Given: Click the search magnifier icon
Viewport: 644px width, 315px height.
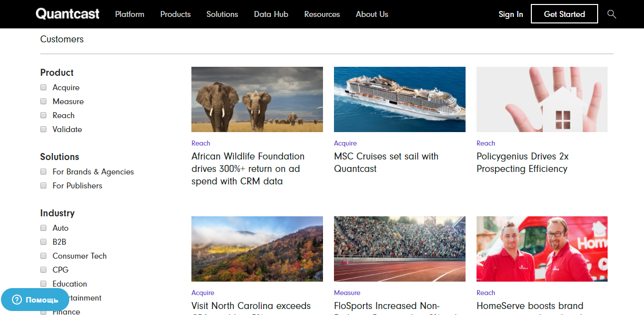Looking at the screenshot, I should [x=612, y=14].
